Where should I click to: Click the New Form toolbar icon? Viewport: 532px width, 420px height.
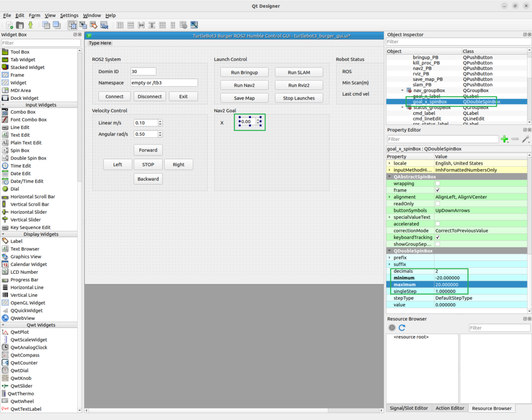pos(9,25)
